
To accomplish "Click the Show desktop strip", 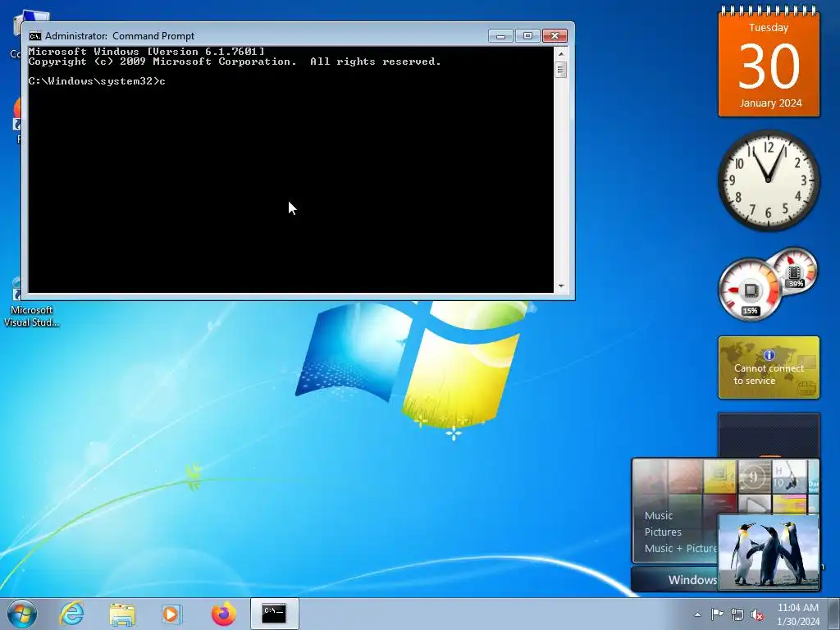I will pos(834,614).
